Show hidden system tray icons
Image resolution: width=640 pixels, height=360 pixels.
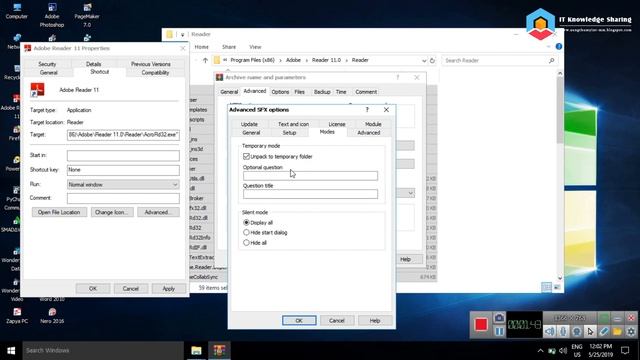pyautogui.click(x=540, y=351)
